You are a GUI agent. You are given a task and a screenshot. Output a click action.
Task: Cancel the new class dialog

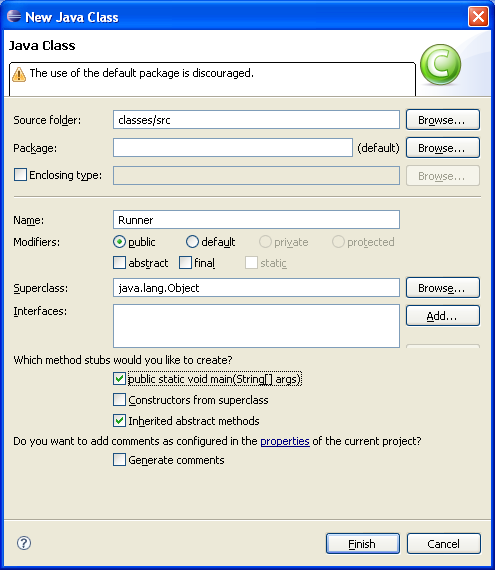[443, 544]
